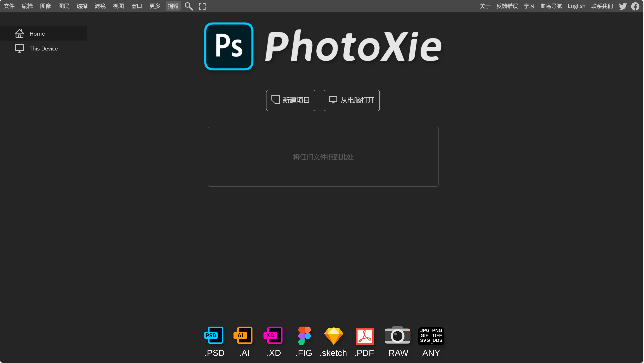Open the 更多 menu
Viewport: 644px width, 363px height.
point(155,6)
